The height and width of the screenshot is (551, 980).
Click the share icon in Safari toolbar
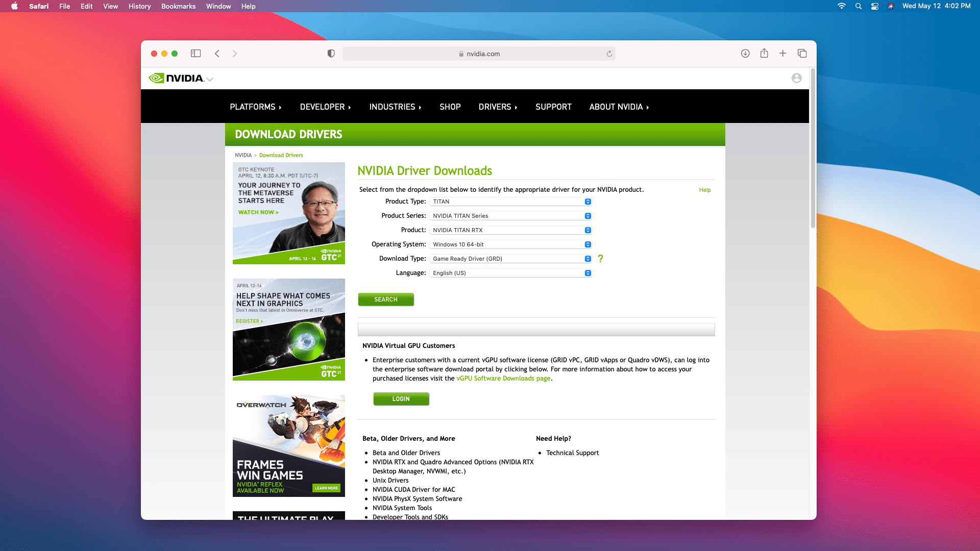click(x=764, y=53)
